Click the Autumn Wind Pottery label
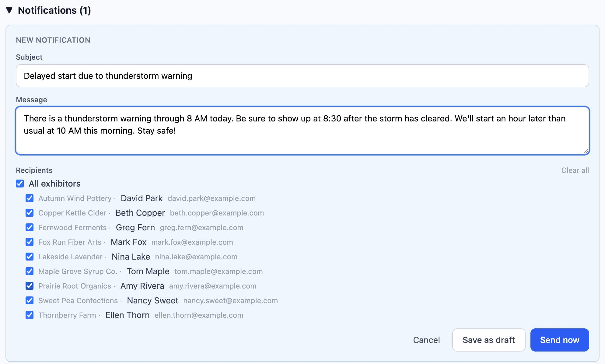This screenshot has height=364, width=605. pos(75,198)
